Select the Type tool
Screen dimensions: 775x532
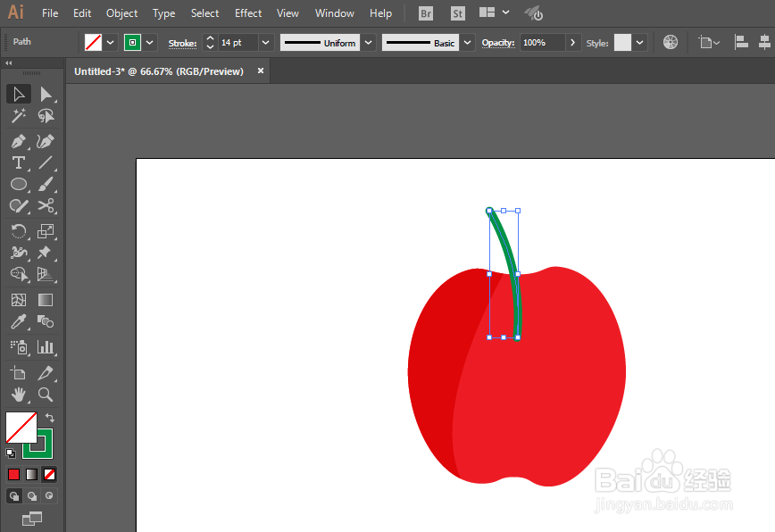coord(18,162)
